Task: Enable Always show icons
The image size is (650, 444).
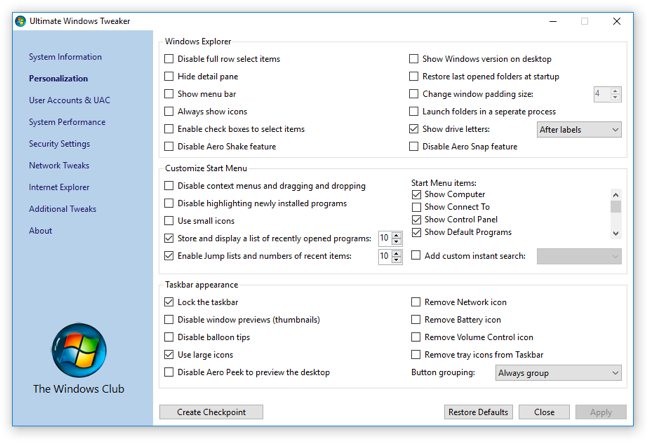Action: pos(169,112)
